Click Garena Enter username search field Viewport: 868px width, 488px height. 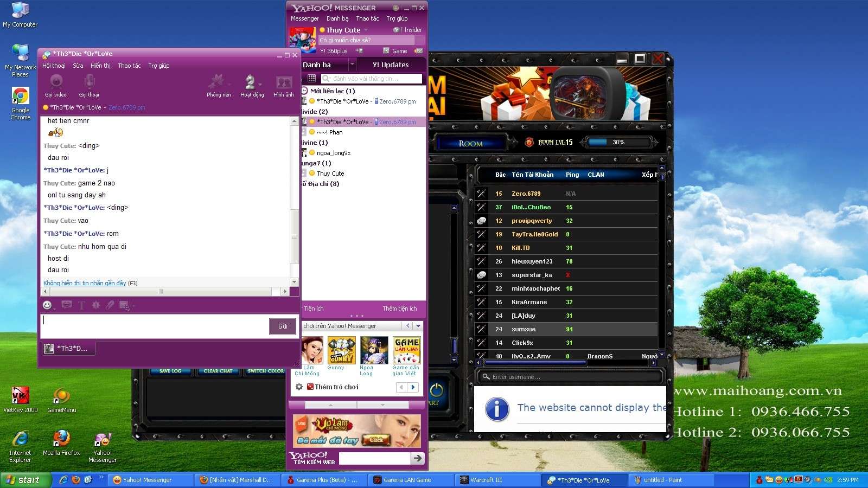coord(570,376)
